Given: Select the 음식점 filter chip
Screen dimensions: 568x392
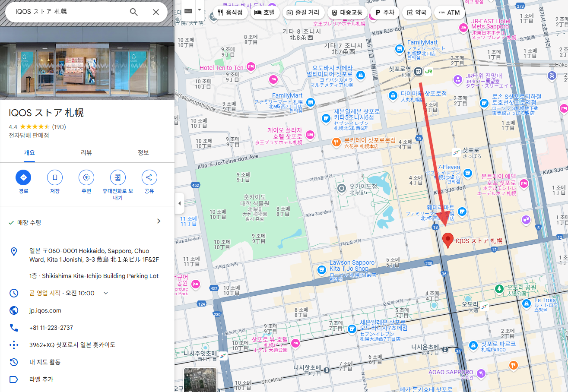Looking at the screenshot, I should [x=231, y=13].
